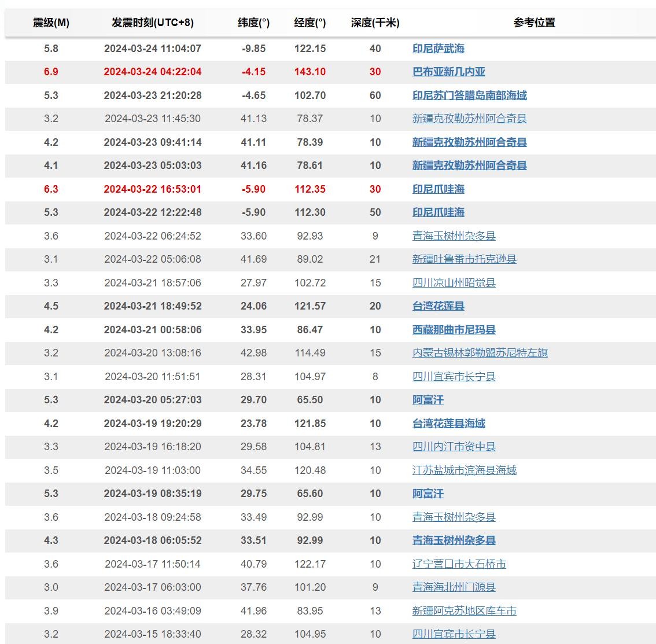Click the 辽宁营口市大石桥市 link

[459, 564]
